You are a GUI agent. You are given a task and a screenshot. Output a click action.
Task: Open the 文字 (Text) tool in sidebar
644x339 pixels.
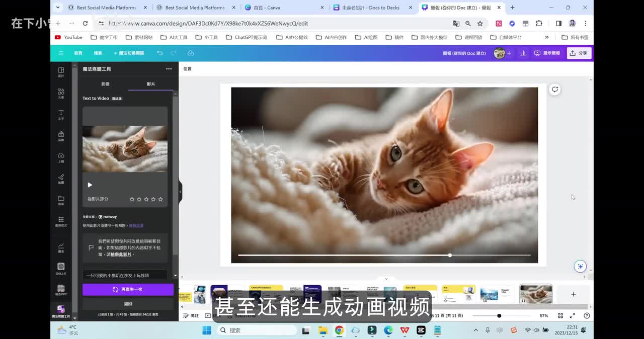pos(61,115)
